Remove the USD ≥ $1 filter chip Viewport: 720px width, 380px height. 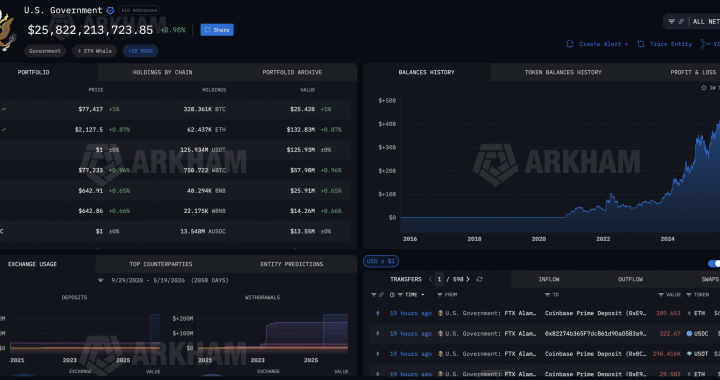(381, 261)
